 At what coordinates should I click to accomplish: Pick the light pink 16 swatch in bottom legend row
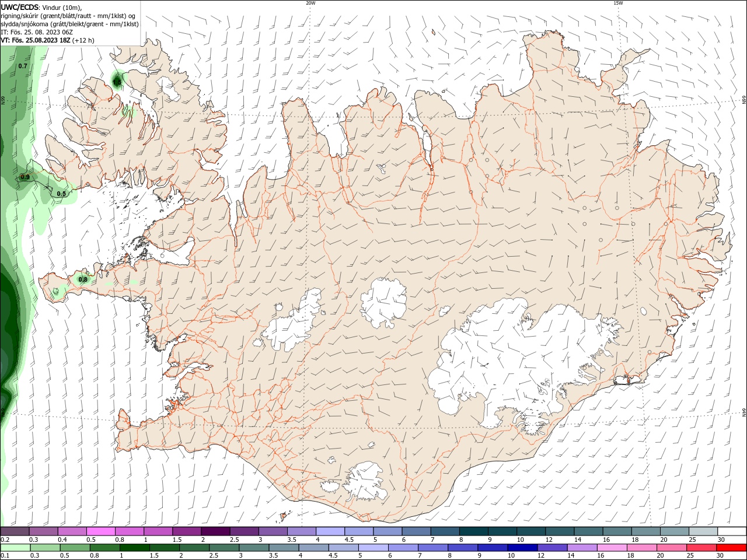coord(610,548)
